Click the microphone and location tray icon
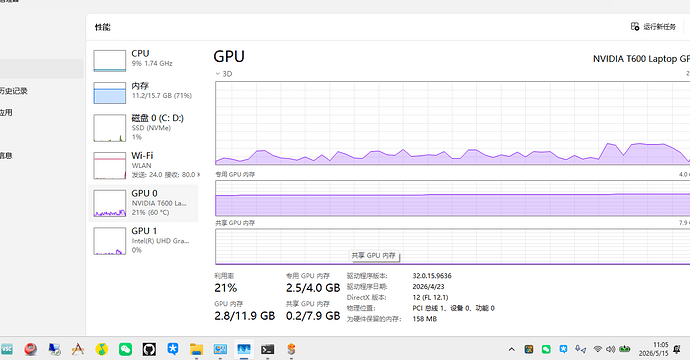The height and width of the screenshot is (360, 690). tap(580, 349)
